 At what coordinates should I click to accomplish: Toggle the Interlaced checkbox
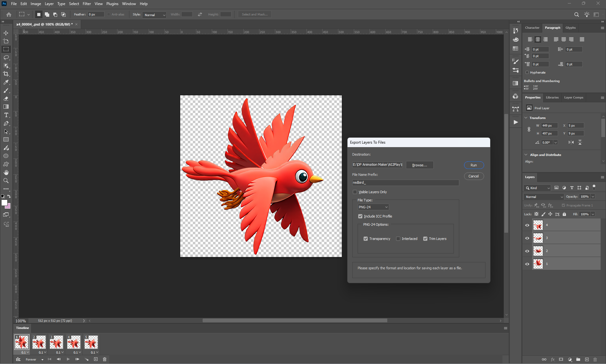398,239
